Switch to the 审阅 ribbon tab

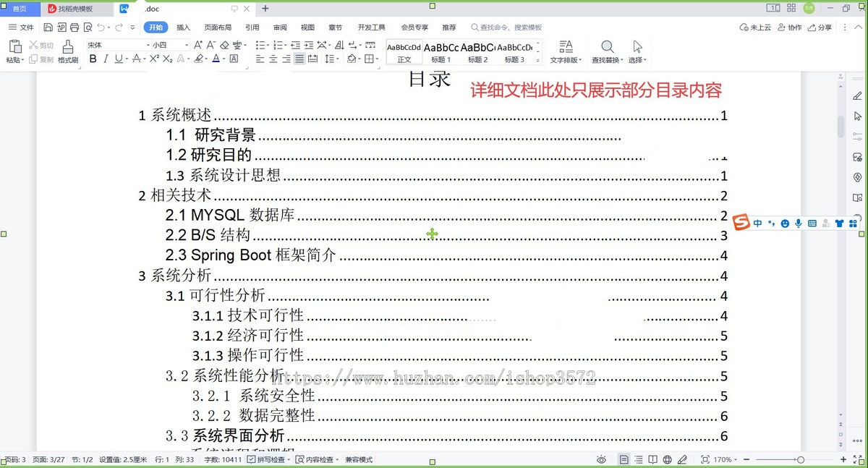click(x=280, y=27)
